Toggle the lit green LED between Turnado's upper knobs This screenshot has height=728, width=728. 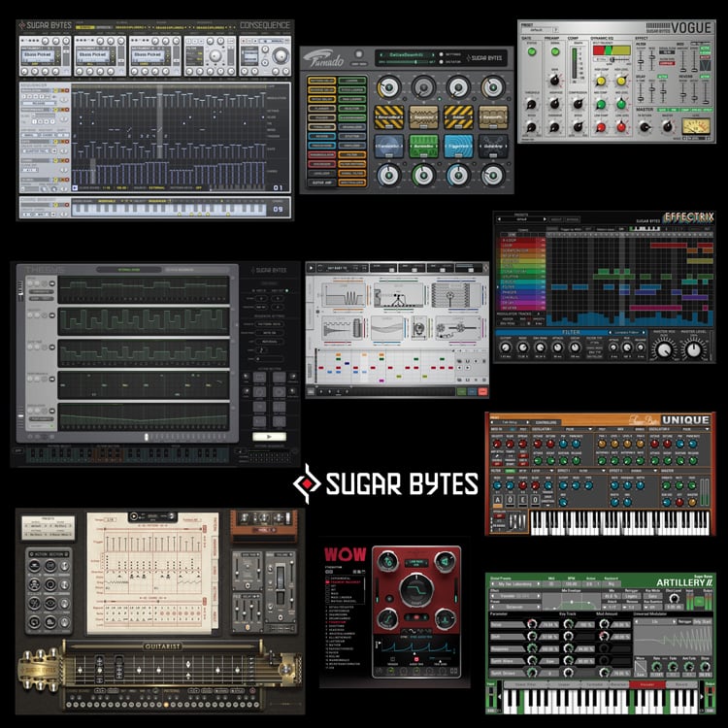tap(440, 98)
